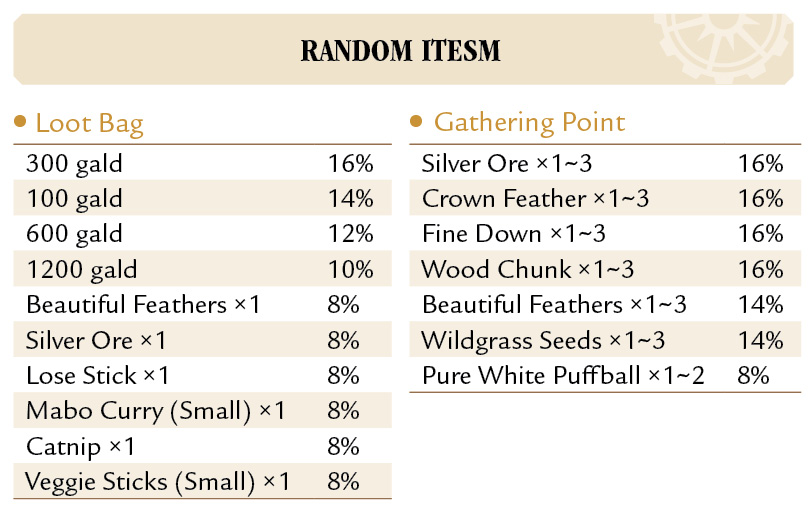Click the 14% value beside 100 gald
The width and height of the screenshot is (812, 511).
[x=351, y=198]
